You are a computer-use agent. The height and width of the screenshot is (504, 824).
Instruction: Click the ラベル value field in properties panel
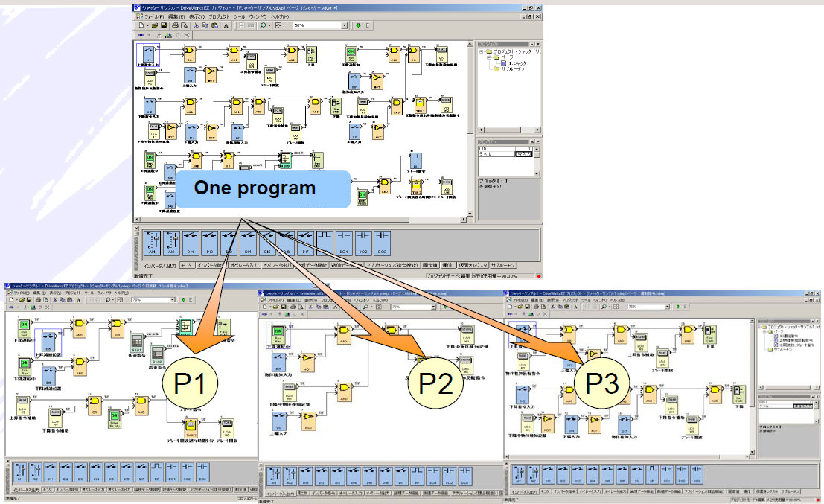coord(523,154)
